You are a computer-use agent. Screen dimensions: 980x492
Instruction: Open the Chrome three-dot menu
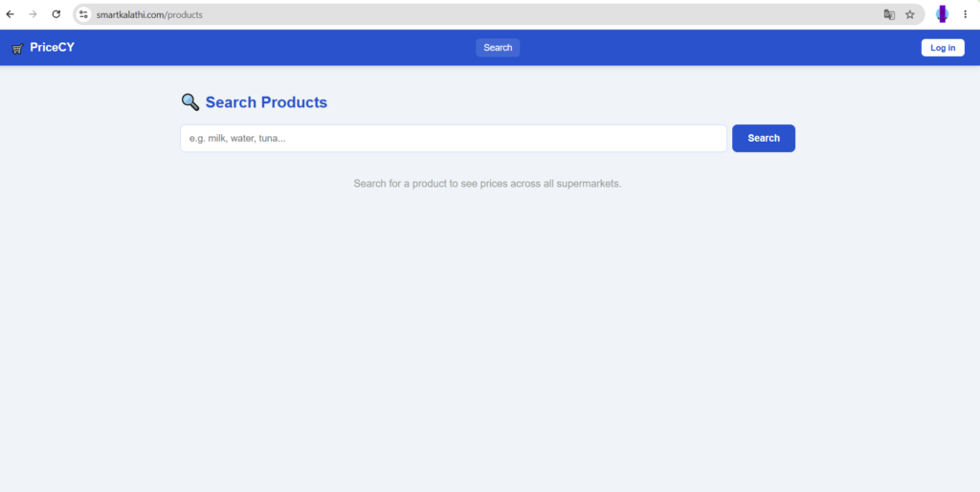965,14
